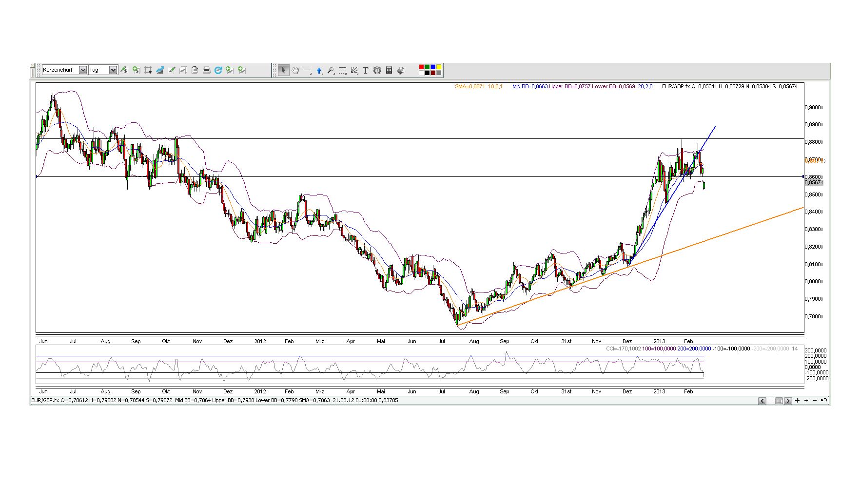
Task: Click the 2012 label on the upper time axis
Action: 260,342
